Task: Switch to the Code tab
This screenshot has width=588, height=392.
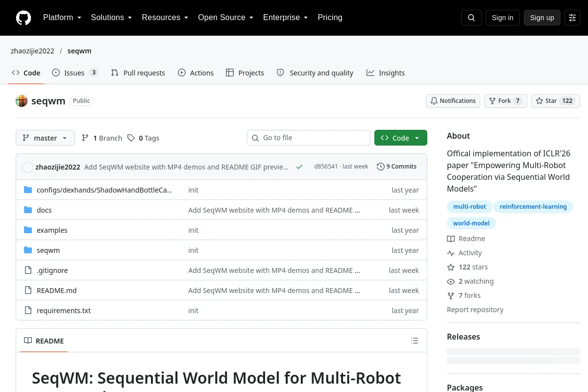Action: coord(26,73)
